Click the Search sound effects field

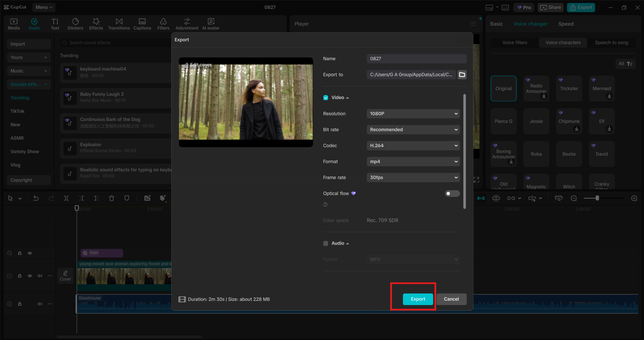tap(116, 43)
